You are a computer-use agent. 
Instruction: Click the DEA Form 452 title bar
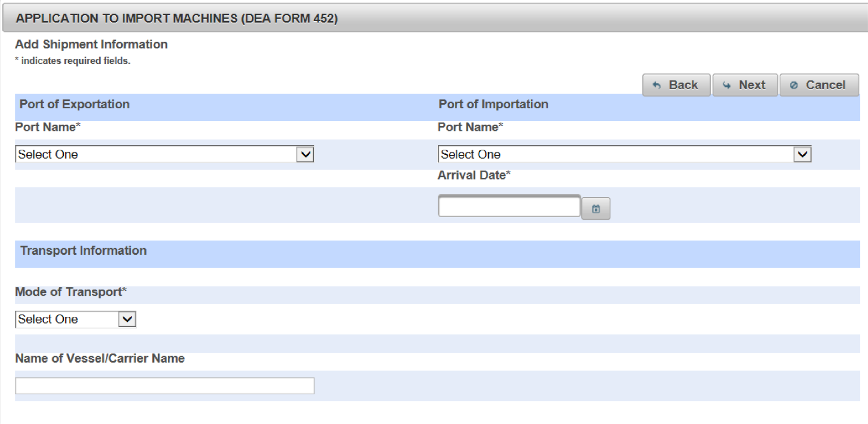tap(177, 18)
